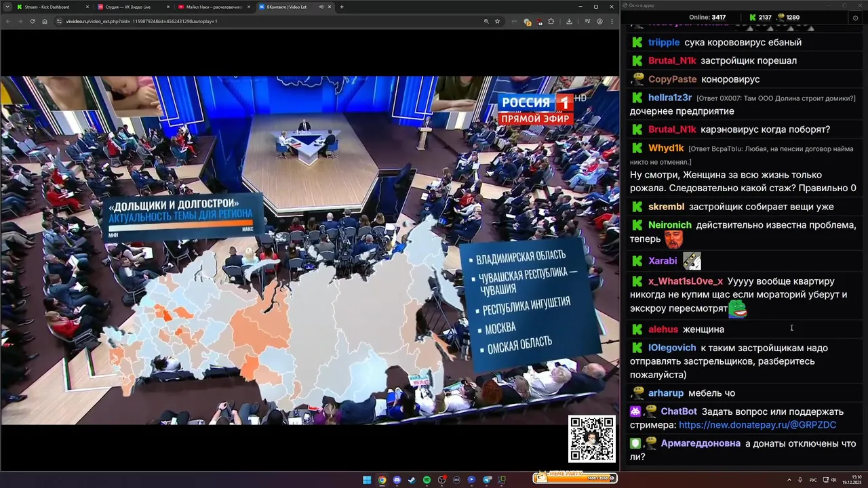The height and width of the screenshot is (488, 868).
Task: Open Spotify from the taskbar
Action: coord(427,480)
